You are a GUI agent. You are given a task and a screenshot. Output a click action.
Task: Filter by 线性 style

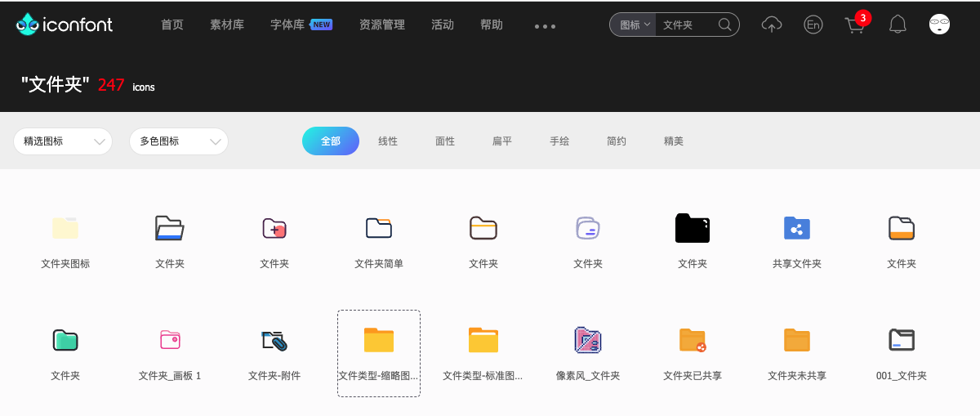coord(388,141)
